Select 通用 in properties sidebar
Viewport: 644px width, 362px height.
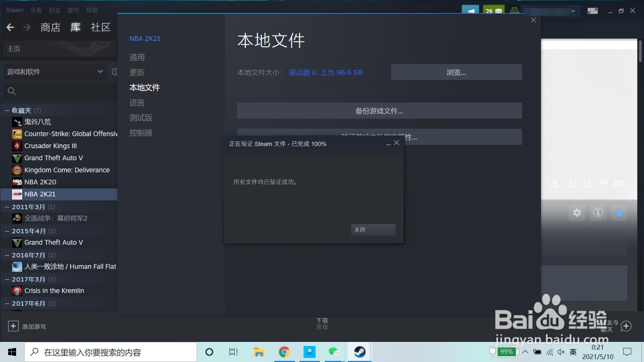(x=137, y=58)
